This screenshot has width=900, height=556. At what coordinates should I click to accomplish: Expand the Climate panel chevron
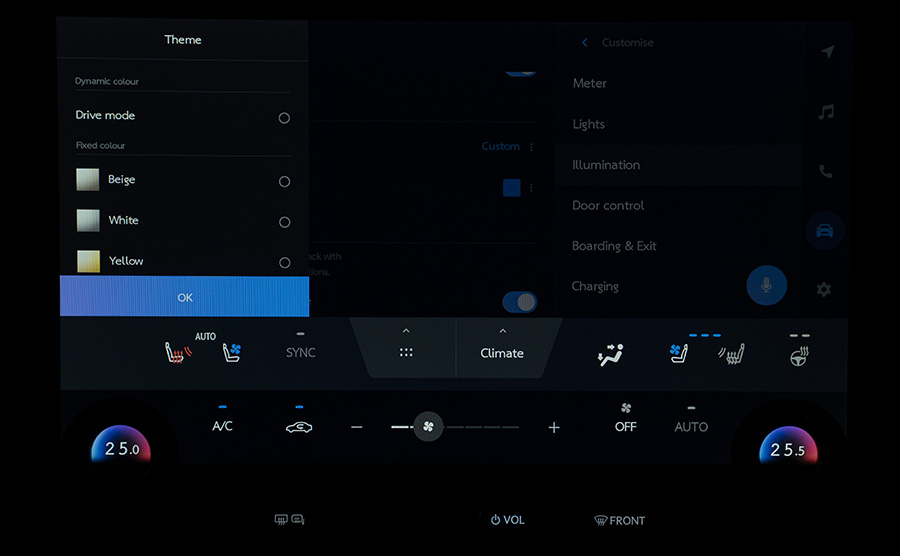tap(503, 331)
